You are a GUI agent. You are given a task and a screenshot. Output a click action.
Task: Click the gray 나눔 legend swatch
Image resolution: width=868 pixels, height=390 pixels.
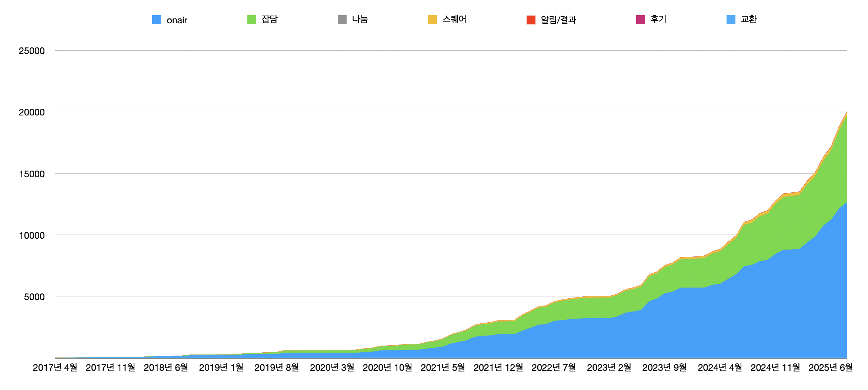click(x=342, y=20)
